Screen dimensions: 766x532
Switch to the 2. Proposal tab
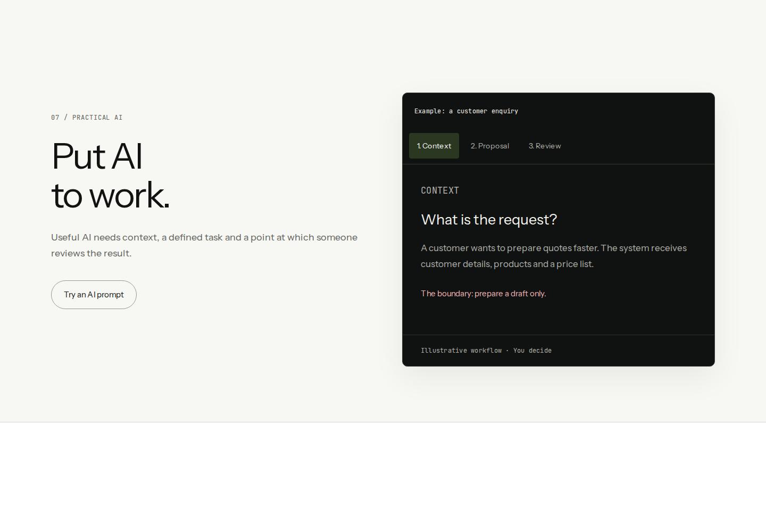tap(490, 146)
